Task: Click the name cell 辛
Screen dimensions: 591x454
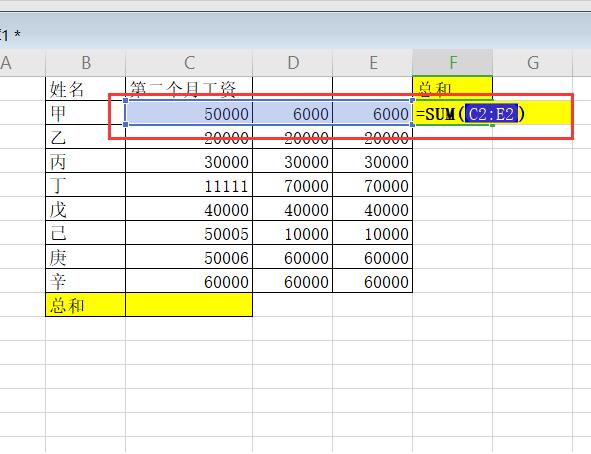Action: 86,281
